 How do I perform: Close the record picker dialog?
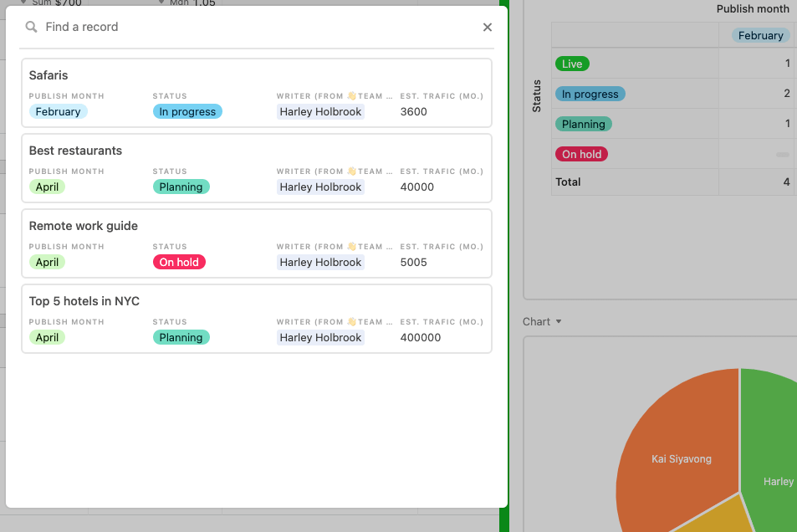click(488, 27)
